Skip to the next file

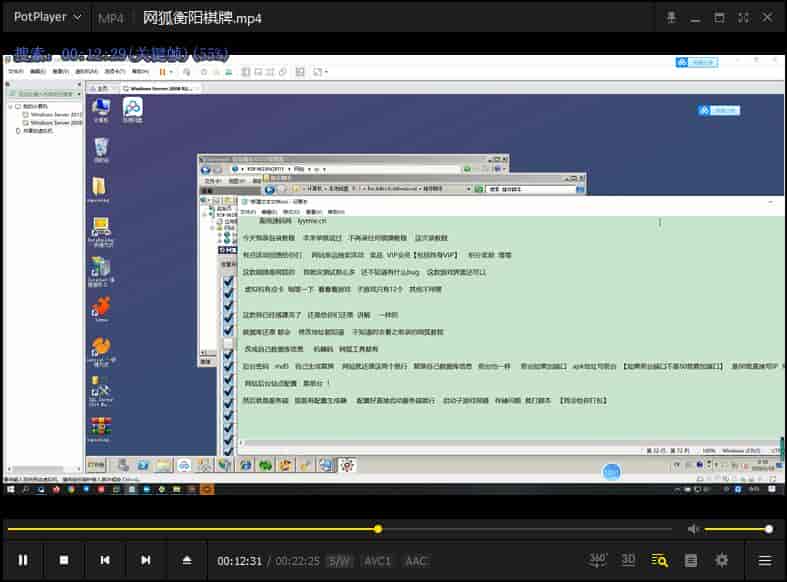[146, 560]
